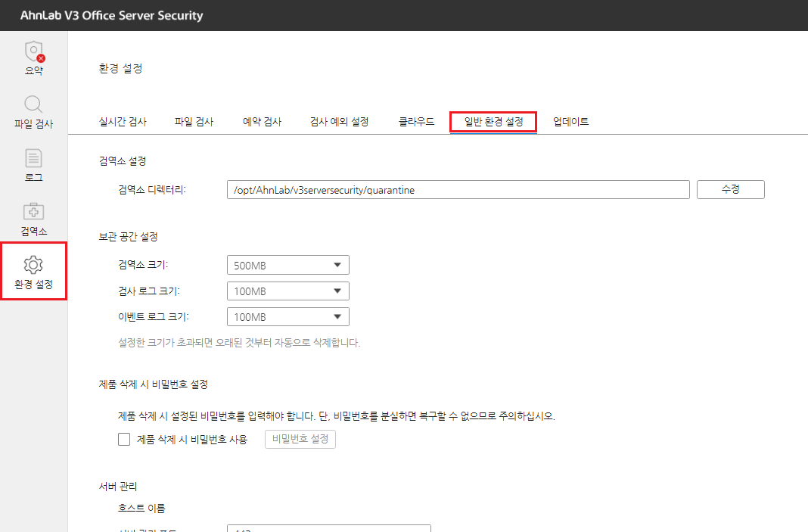Screen dimensions: 808x532
Task: Click the 검역소 설정 section heading
Action: click(x=123, y=161)
